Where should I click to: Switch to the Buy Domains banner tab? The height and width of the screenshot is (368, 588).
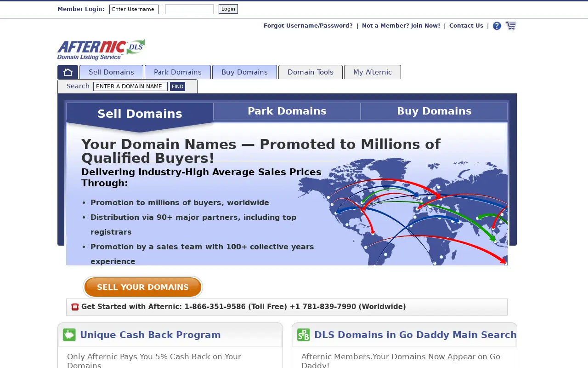(434, 111)
